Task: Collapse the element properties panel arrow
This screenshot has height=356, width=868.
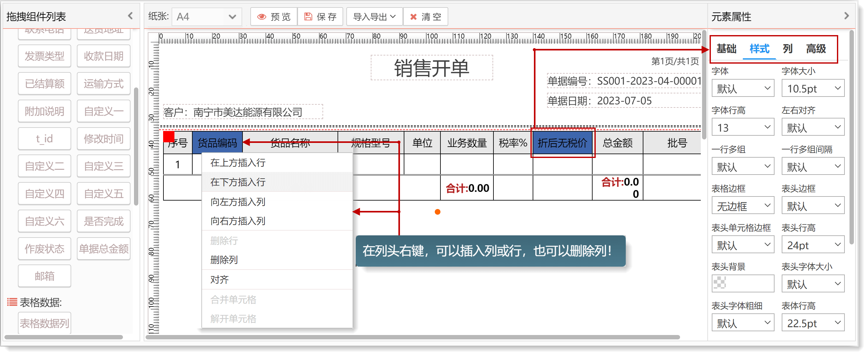Action: [x=846, y=16]
